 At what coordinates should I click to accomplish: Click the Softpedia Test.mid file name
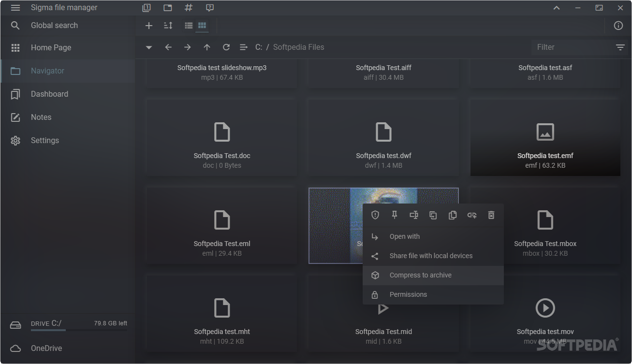coord(383,332)
